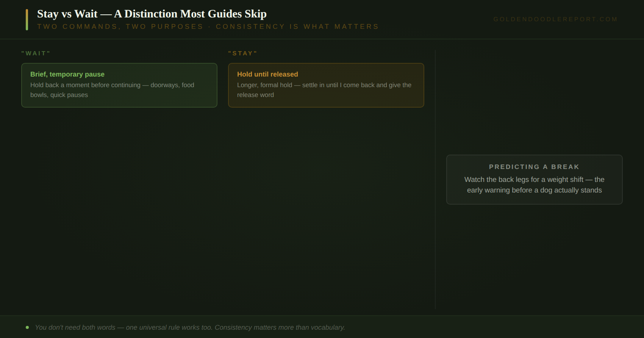Click the "STAY" column label

[243, 53]
